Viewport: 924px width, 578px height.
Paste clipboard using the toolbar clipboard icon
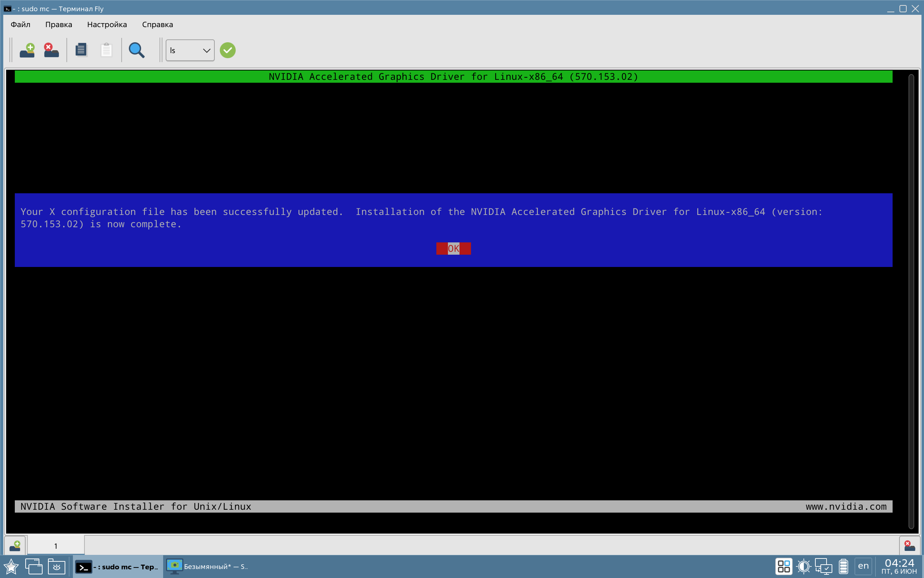click(x=106, y=50)
